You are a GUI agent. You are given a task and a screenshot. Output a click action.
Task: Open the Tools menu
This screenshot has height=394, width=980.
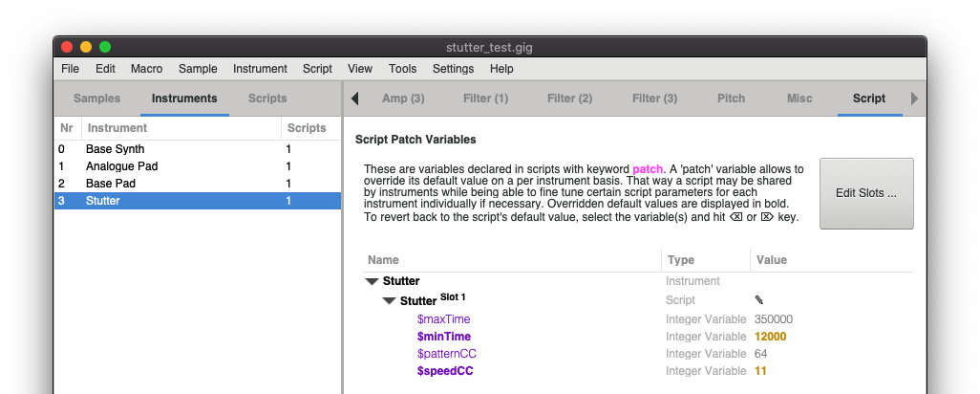402,69
